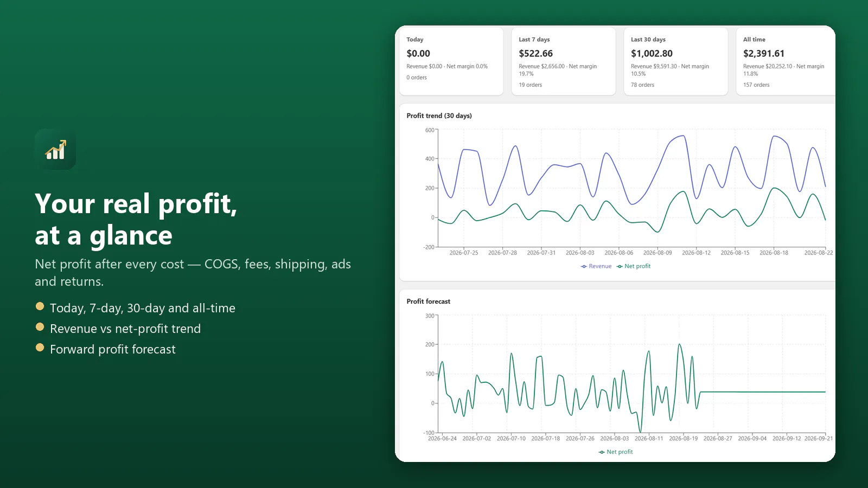Click the $0.00 value in Today card
868x488 pixels.
(418, 54)
